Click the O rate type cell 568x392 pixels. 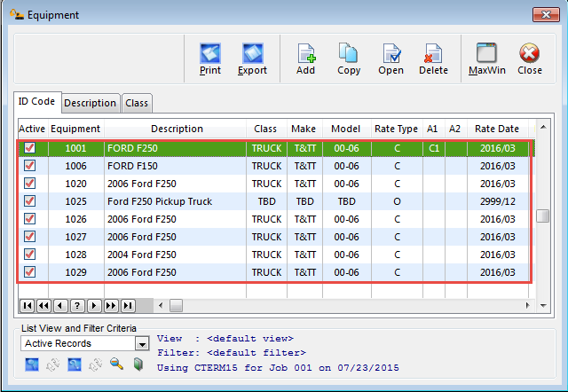[x=397, y=201]
